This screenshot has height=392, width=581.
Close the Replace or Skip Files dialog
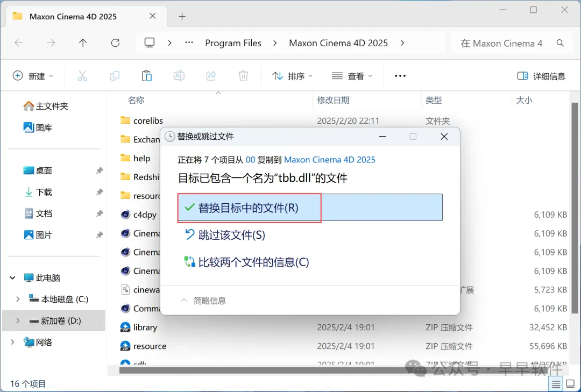click(x=444, y=137)
